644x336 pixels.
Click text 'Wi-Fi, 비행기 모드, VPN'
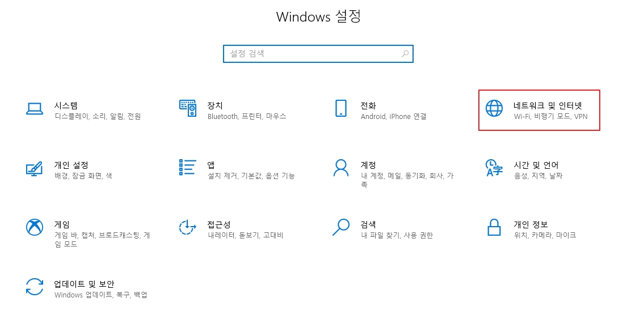coord(551,117)
